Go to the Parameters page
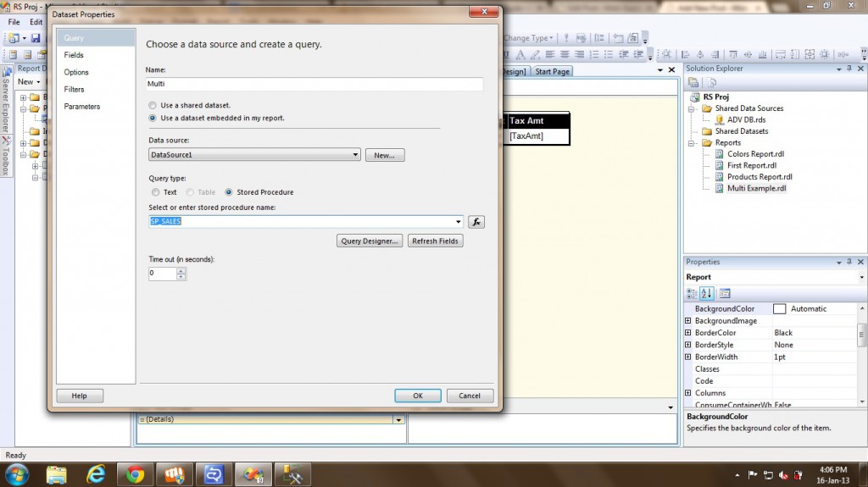This screenshot has height=487, width=868. pos(81,107)
